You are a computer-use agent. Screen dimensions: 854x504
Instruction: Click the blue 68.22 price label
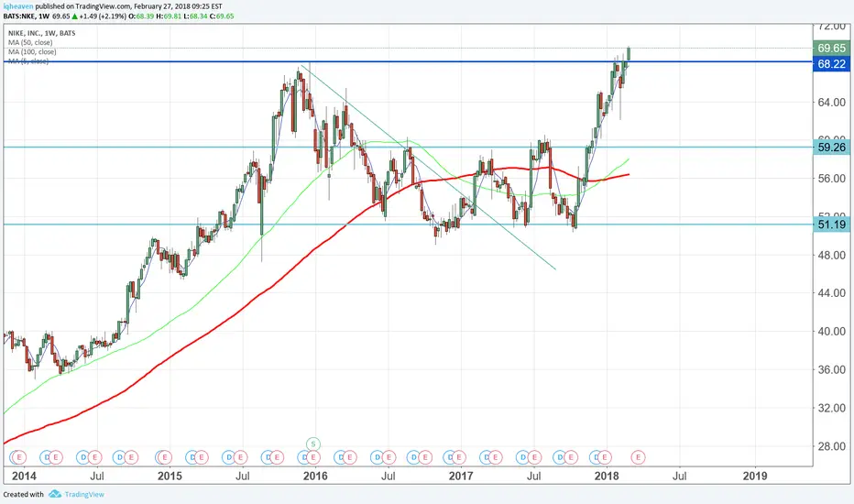[832, 64]
